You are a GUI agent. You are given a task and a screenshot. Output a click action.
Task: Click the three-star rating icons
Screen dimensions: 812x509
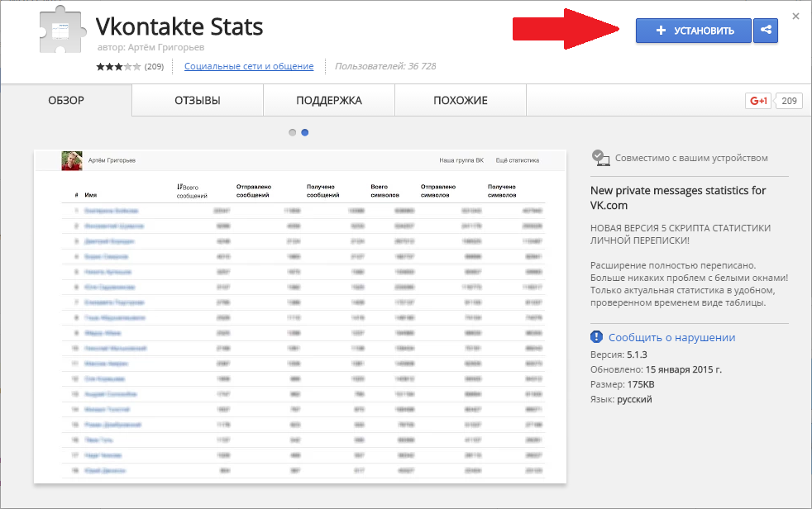tap(118, 66)
